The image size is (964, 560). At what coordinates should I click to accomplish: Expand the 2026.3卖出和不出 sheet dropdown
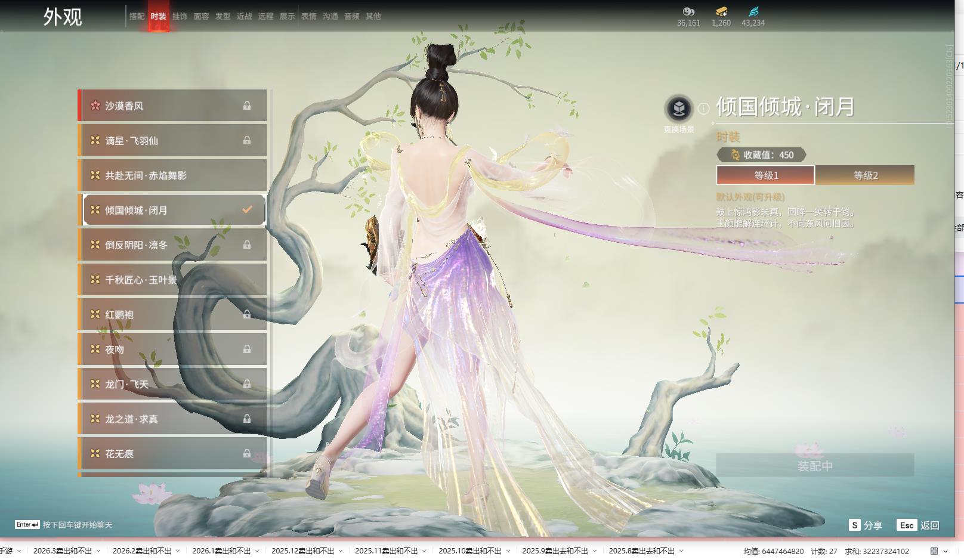[x=98, y=551]
